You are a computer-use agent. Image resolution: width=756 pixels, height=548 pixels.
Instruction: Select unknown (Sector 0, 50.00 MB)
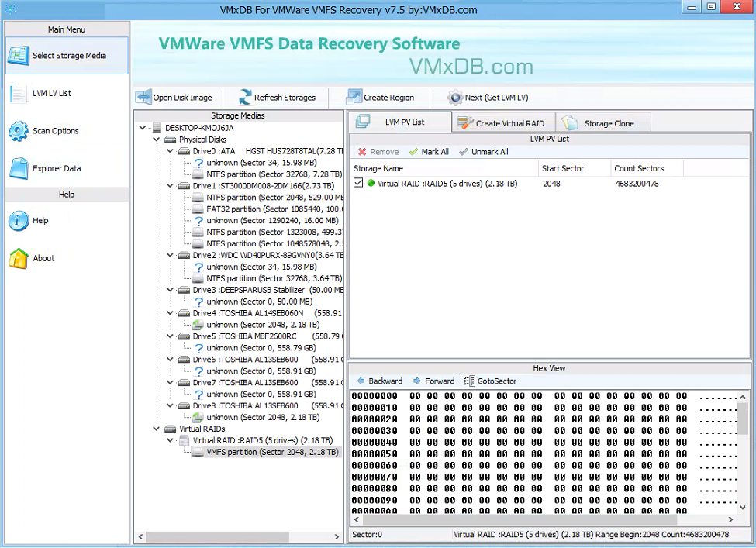[260, 302]
